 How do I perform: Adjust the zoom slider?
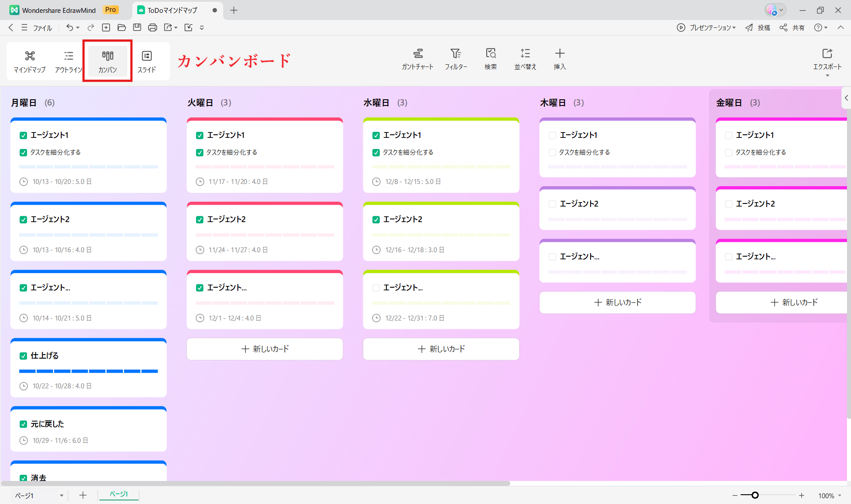pos(755,495)
